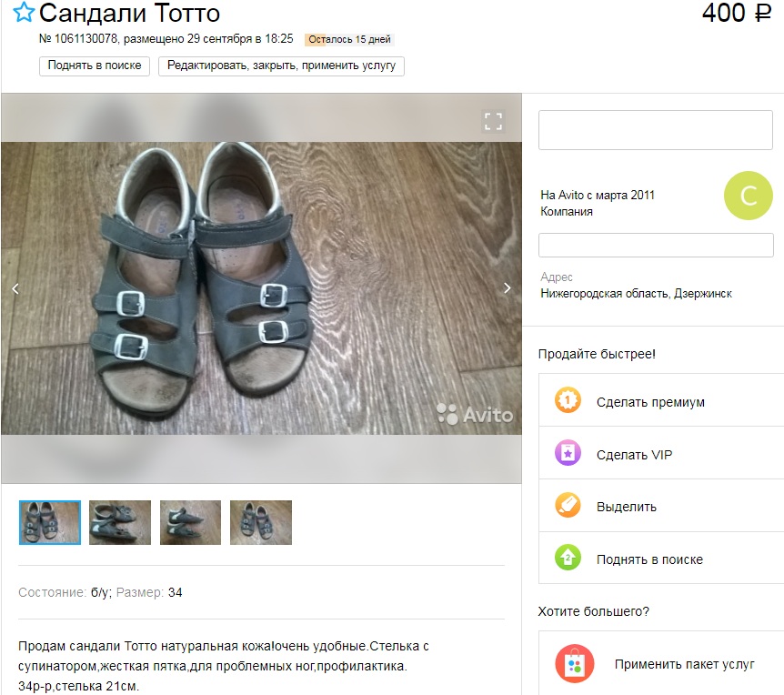Choose Поднять в поиске in the promotion list
This screenshot has height=695, width=784.
tap(661, 558)
